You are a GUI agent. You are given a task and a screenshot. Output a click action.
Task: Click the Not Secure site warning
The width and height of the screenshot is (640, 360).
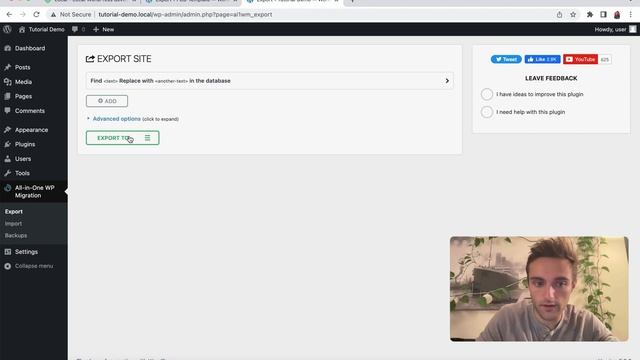[x=71, y=14]
